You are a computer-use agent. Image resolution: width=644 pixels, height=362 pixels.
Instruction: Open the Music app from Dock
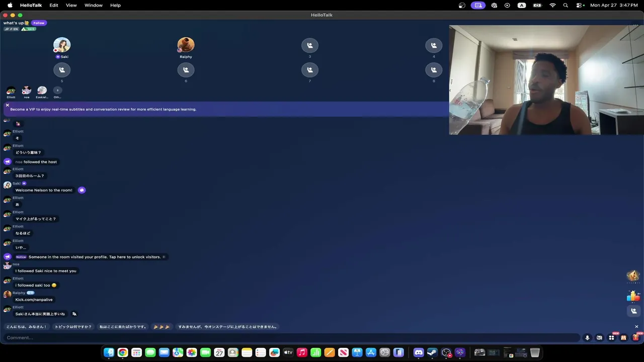pos(302,352)
